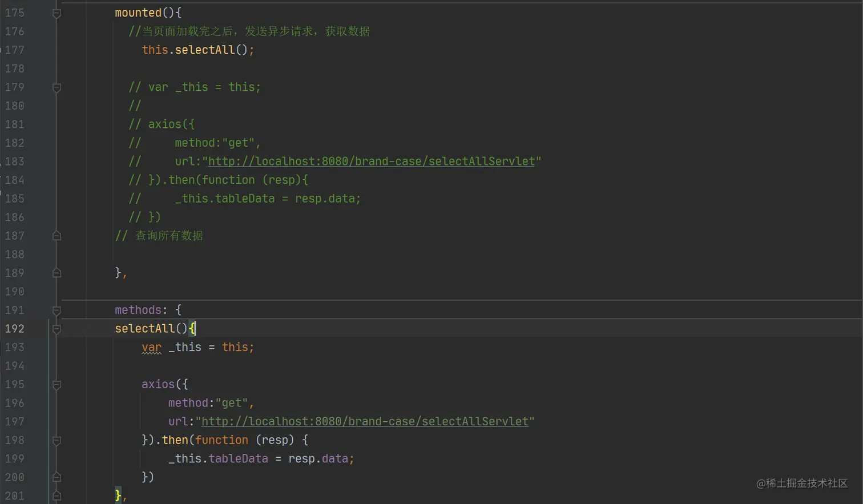Click line number 183 in the gutter
This screenshot has height=504, width=863.
[x=15, y=162]
